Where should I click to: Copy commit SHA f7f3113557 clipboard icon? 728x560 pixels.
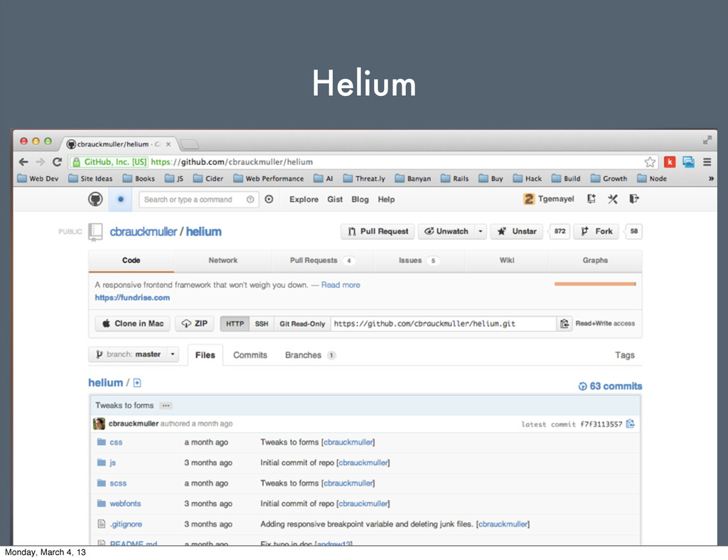tap(630, 424)
